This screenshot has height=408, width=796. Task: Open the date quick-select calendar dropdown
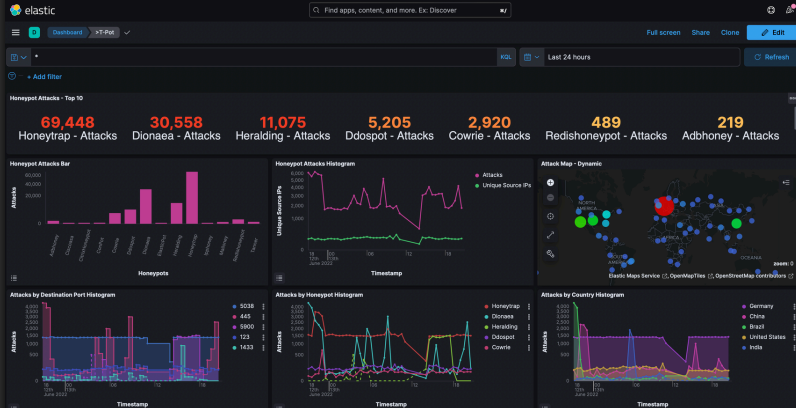pos(530,57)
